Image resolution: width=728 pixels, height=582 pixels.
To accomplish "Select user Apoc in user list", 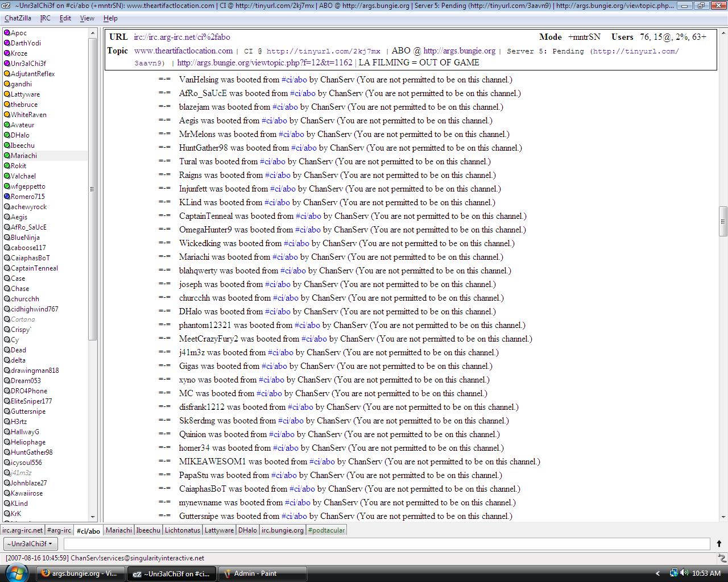I will click(x=19, y=33).
